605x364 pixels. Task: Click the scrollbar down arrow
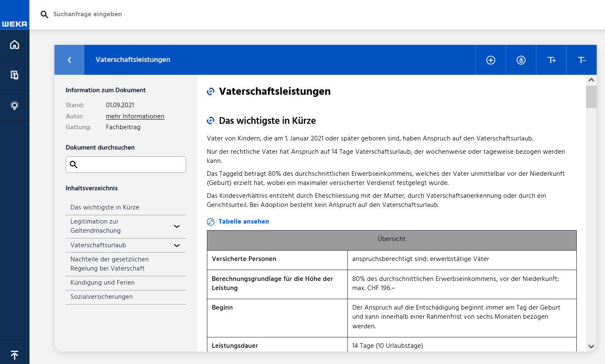click(591, 346)
